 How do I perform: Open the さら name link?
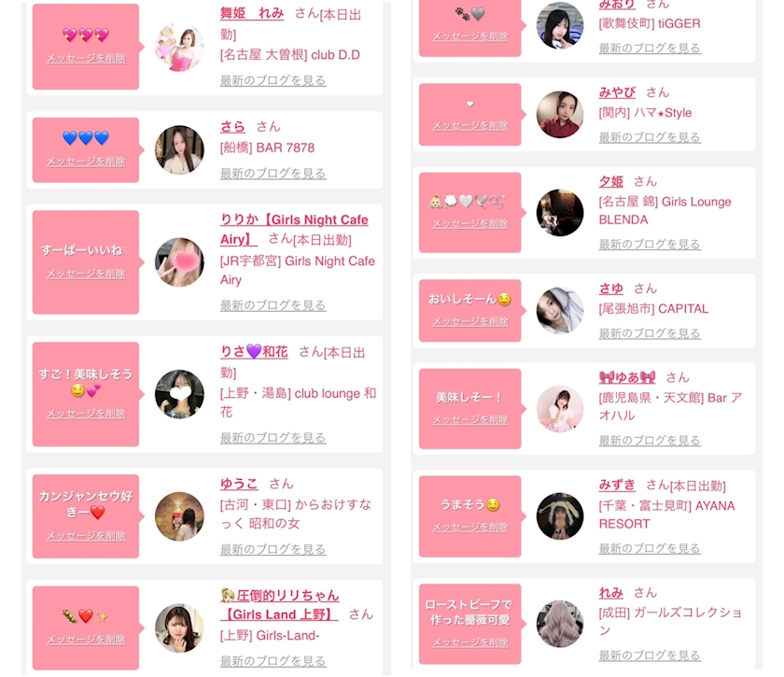(232, 126)
